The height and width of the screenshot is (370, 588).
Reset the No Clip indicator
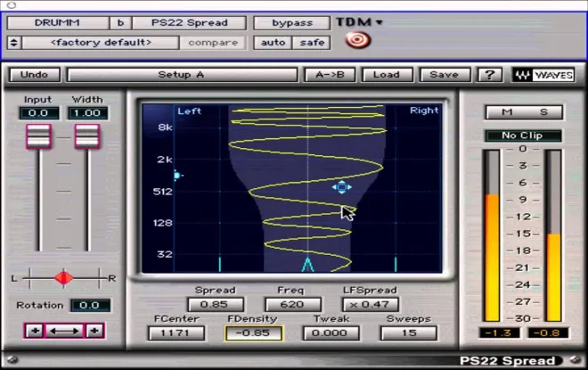(x=523, y=136)
